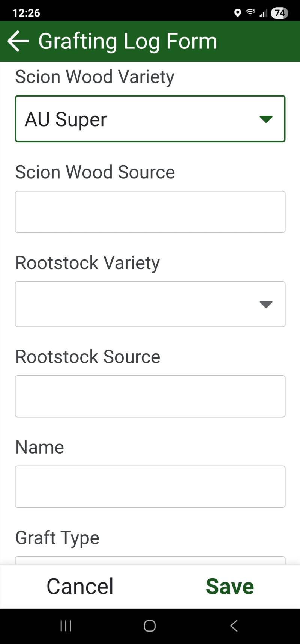Tap the battery level 74 indicator

coord(279,13)
